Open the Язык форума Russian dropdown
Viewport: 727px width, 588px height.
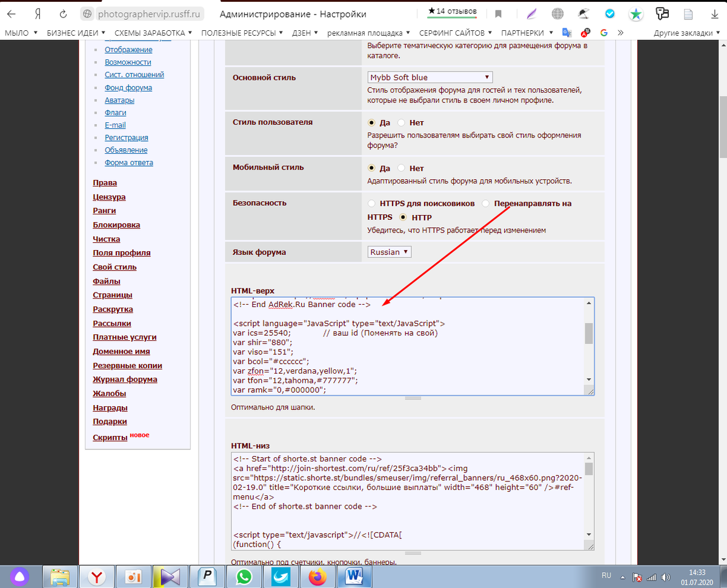[x=390, y=252]
